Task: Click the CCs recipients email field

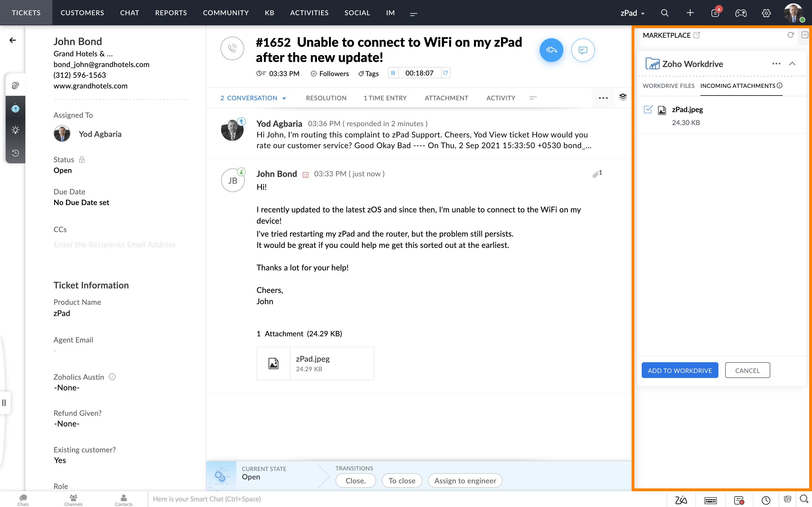Action: (115, 244)
